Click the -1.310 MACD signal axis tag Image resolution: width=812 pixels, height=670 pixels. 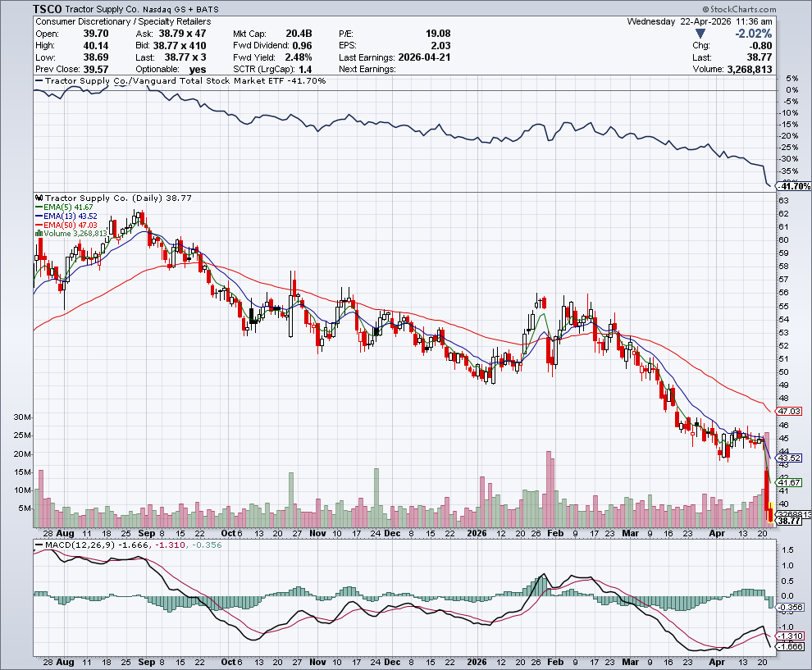tap(791, 636)
